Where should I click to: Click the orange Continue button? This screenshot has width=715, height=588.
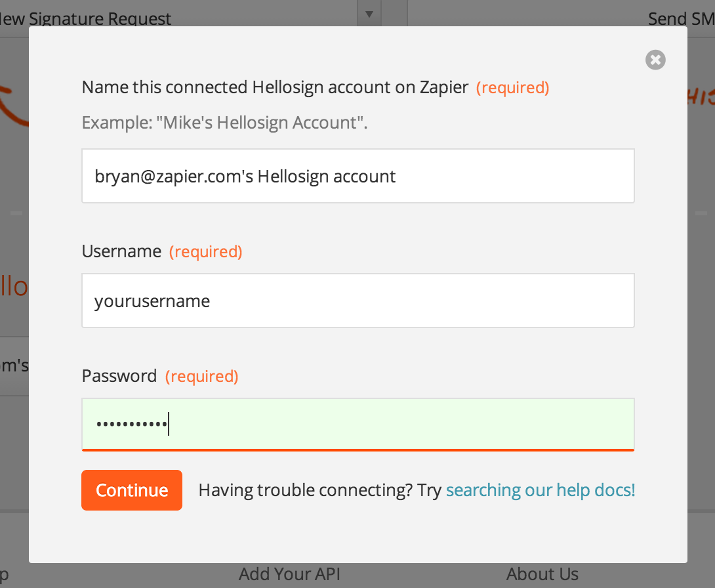click(x=132, y=490)
